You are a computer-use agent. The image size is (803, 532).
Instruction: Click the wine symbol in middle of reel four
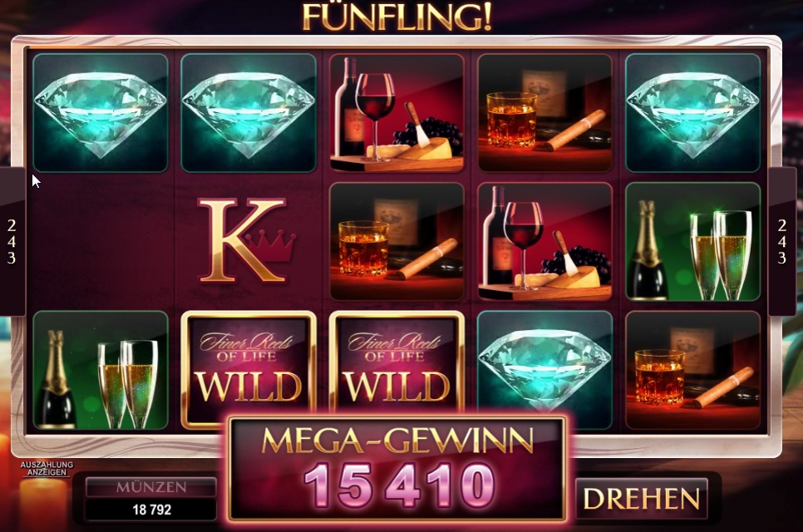(545, 241)
